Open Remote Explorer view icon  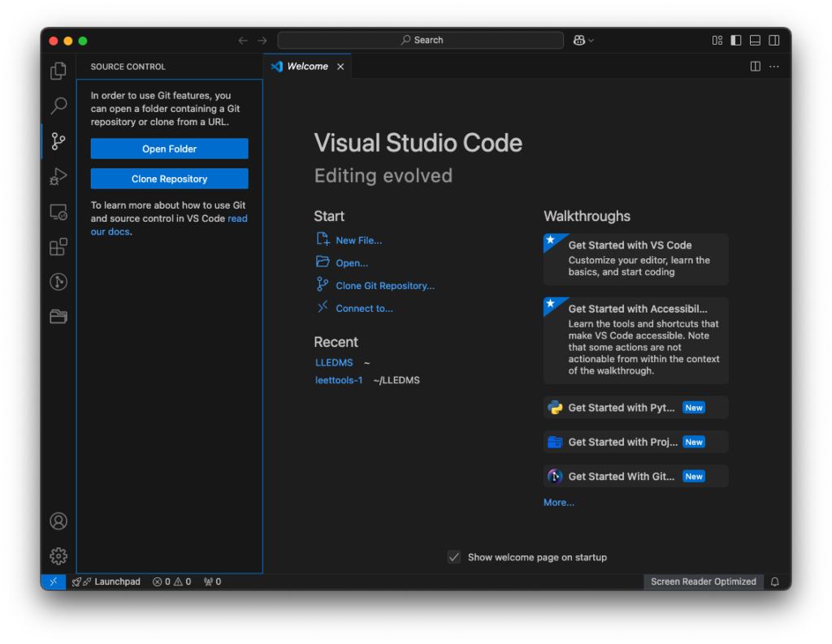58,212
